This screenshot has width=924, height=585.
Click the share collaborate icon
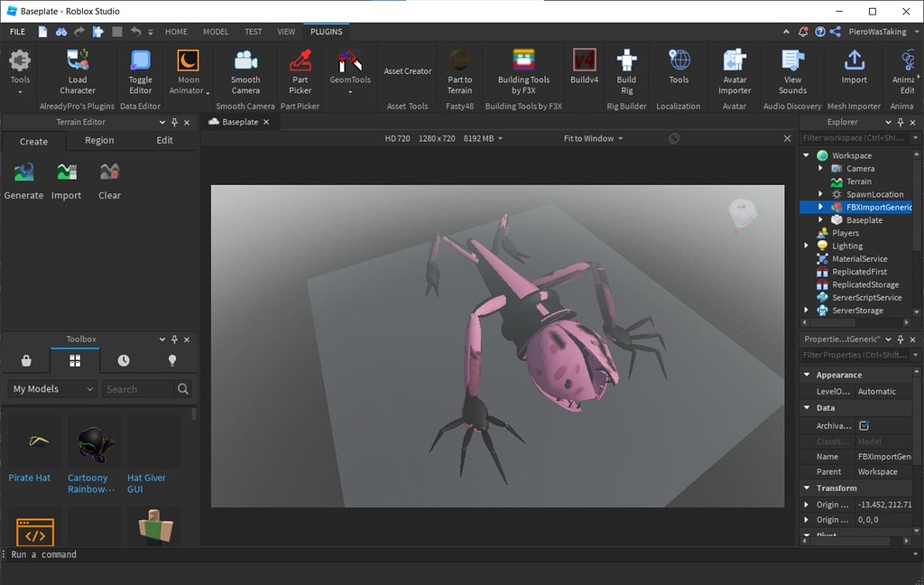tap(835, 32)
